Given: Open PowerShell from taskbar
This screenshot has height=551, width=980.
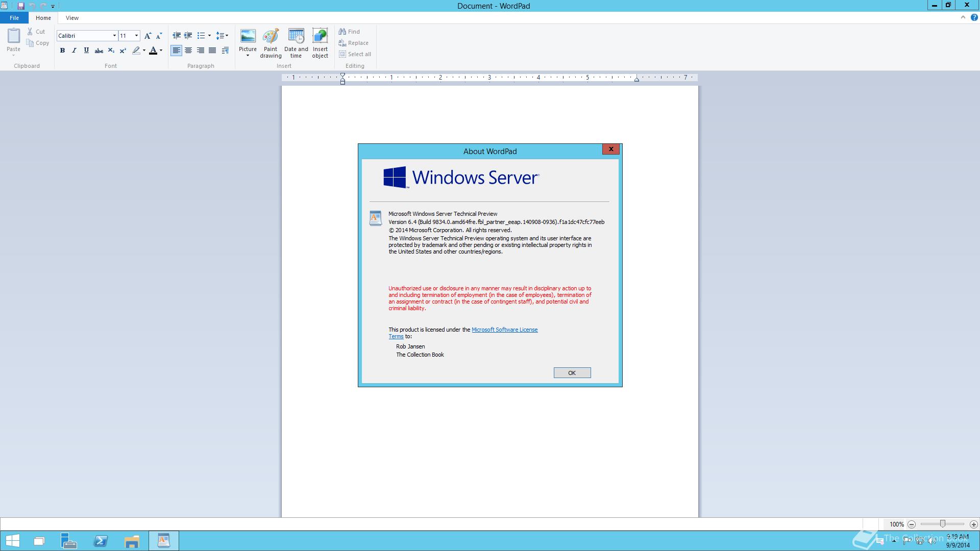Looking at the screenshot, I should (x=101, y=541).
